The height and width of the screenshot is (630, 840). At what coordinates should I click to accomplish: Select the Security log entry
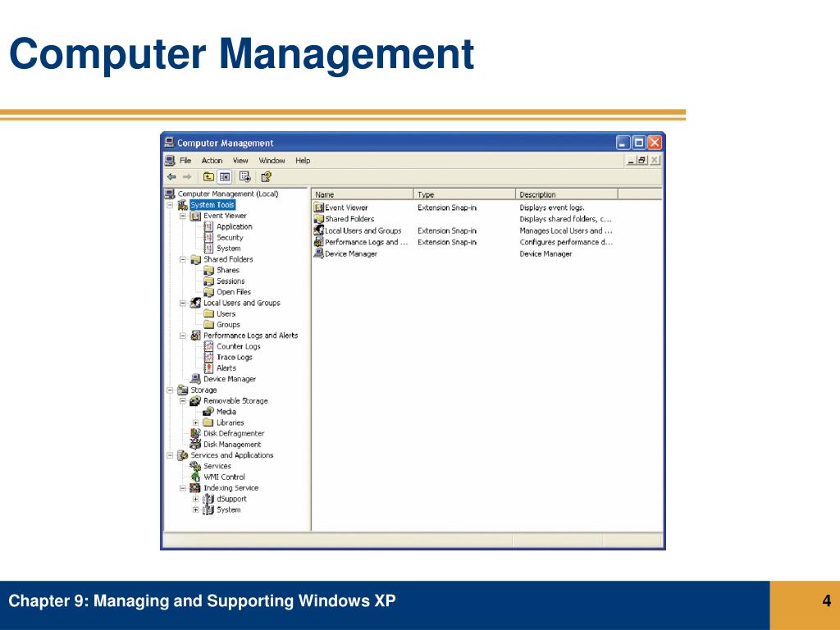[x=230, y=237]
